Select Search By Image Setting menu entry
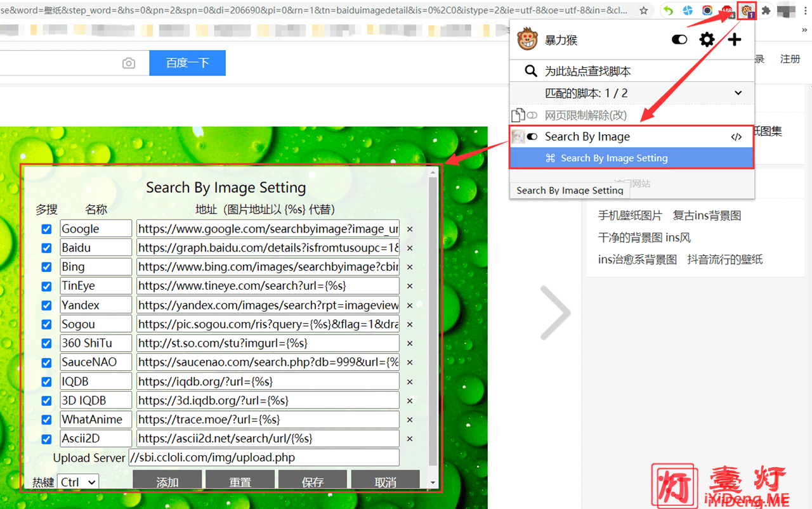The height and width of the screenshot is (509, 812). (631, 158)
